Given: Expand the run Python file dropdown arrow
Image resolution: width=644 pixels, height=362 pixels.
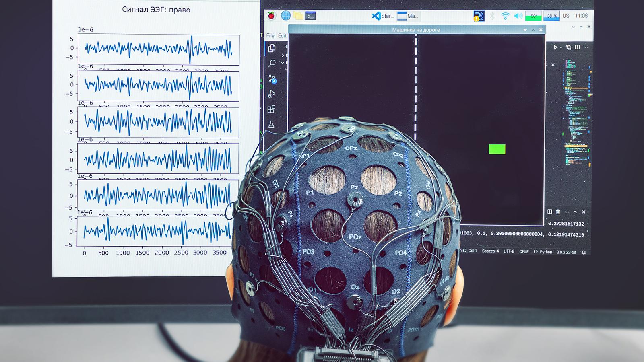Looking at the screenshot, I should (x=562, y=47).
